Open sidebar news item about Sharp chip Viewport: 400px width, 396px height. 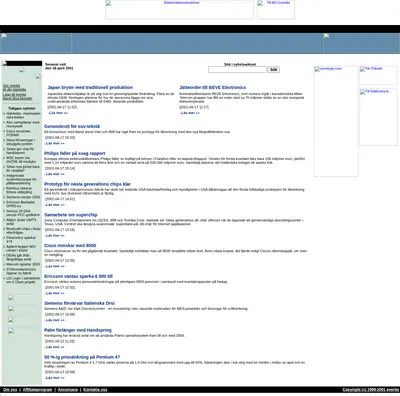20,151
